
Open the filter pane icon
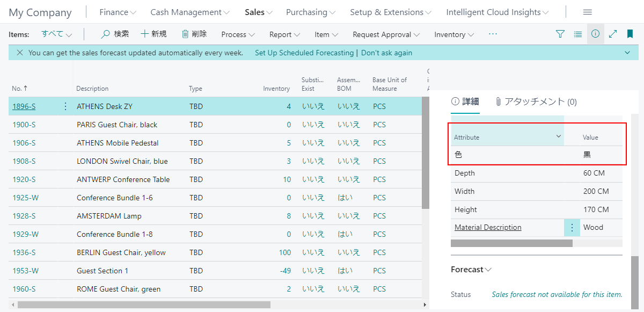(560, 34)
